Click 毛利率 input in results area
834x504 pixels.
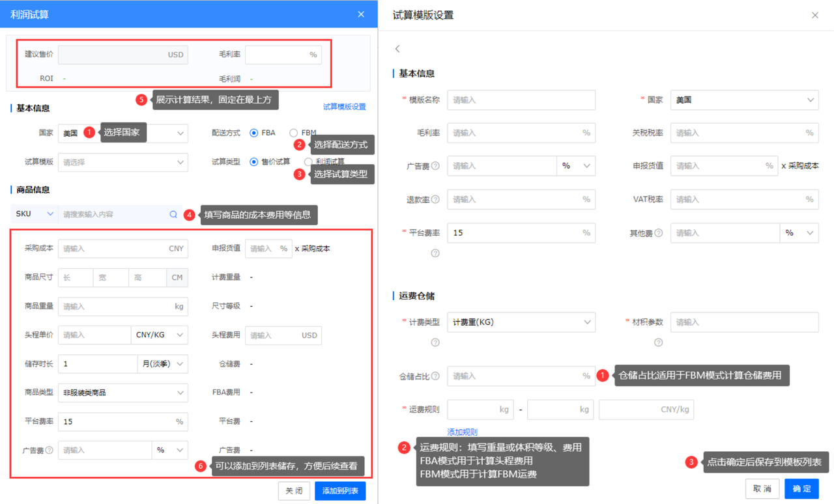(283, 55)
